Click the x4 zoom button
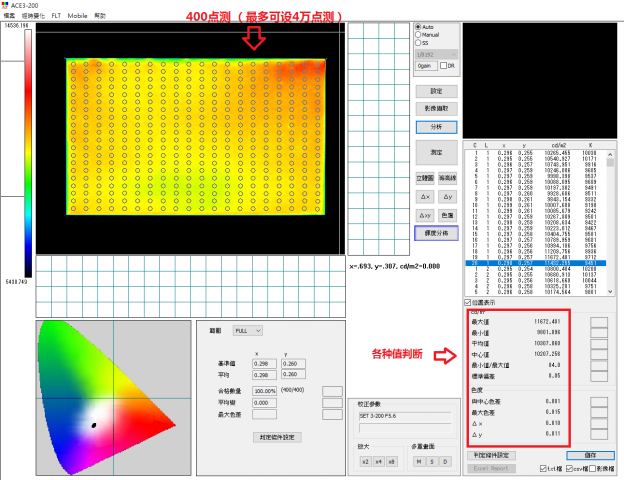 tap(378, 461)
